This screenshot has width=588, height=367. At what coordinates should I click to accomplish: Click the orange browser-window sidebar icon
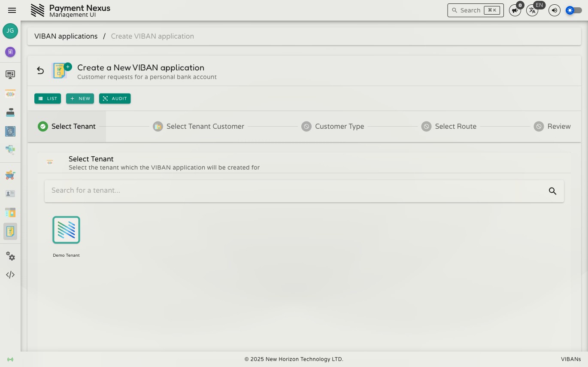tap(10, 94)
